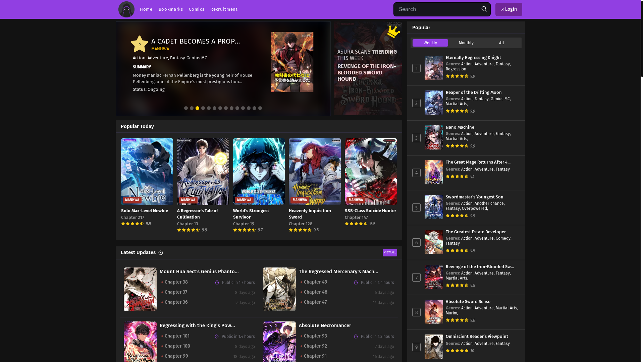Switch to the Weekly popular tab

[430, 43]
